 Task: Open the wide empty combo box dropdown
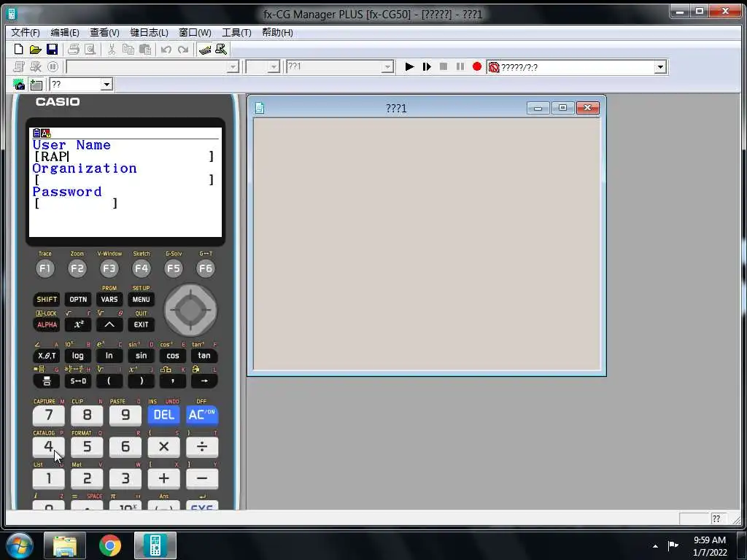[233, 67]
